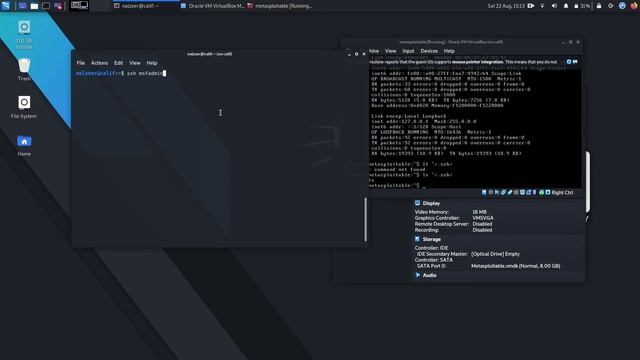
Task: Select the File System desktop icon
Action: click(x=24, y=107)
